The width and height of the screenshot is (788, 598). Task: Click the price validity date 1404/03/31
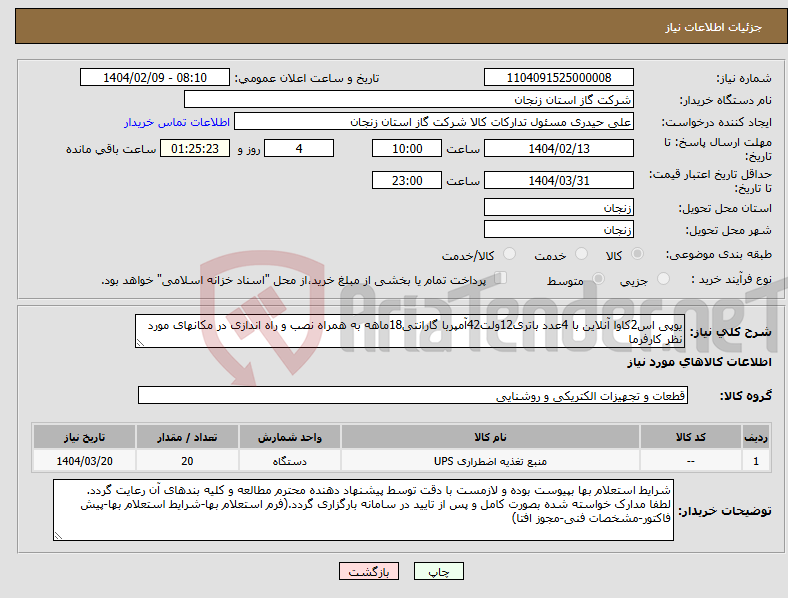coord(558,180)
